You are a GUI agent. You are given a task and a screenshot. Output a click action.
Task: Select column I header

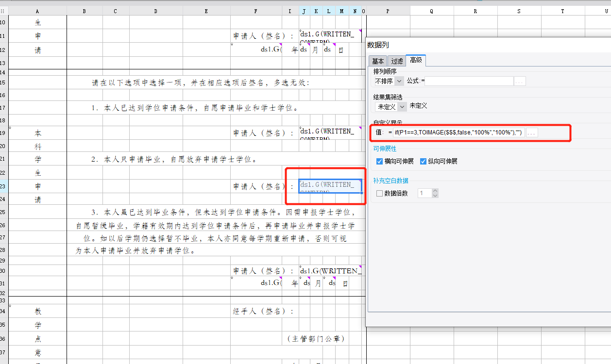(290, 11)
